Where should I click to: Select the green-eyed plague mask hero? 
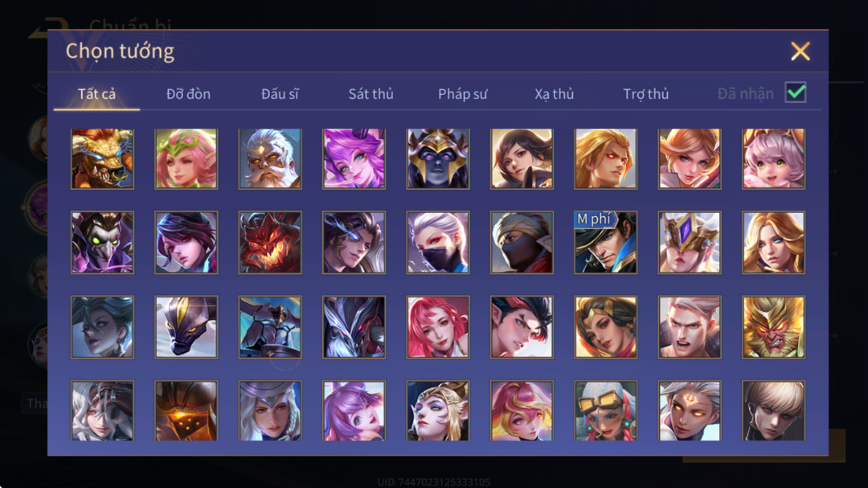coord(102,243)
